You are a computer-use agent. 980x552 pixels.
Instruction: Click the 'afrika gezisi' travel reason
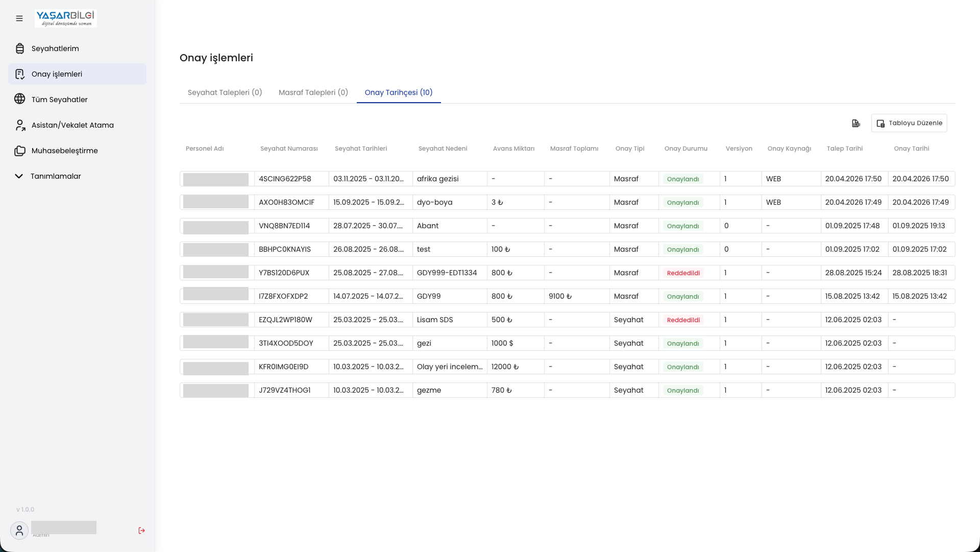point(438,179)
